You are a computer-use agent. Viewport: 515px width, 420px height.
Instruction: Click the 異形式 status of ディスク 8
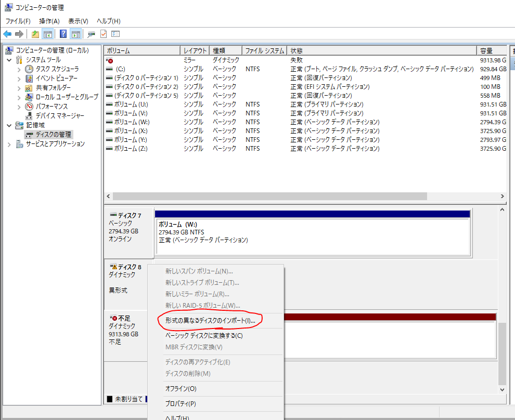click(x=118, y=291)
